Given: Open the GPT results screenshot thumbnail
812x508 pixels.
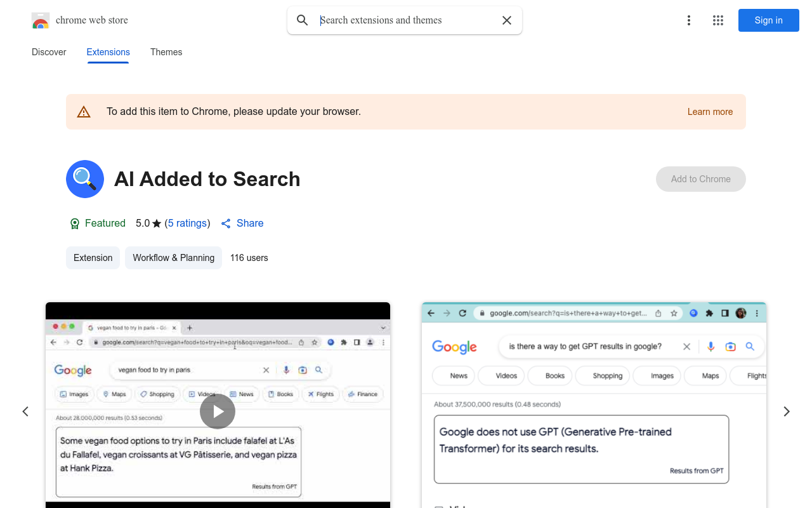Looking at the screenshot, I should 594,405.
